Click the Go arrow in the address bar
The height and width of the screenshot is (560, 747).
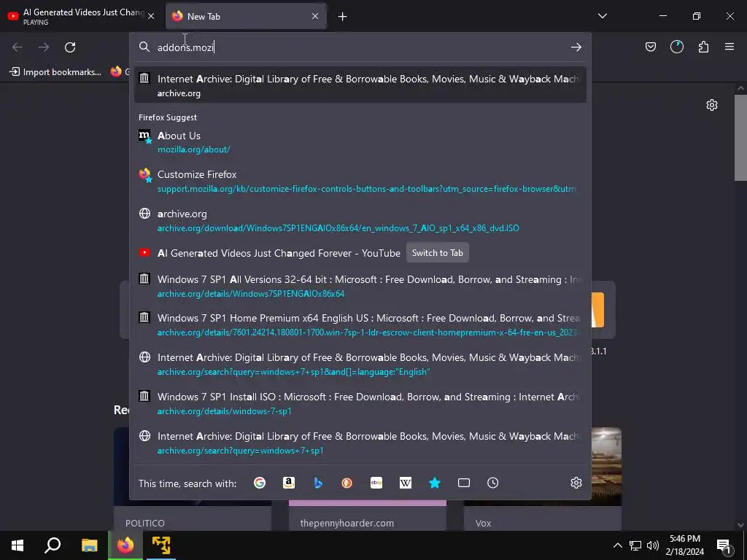[576, 47]
